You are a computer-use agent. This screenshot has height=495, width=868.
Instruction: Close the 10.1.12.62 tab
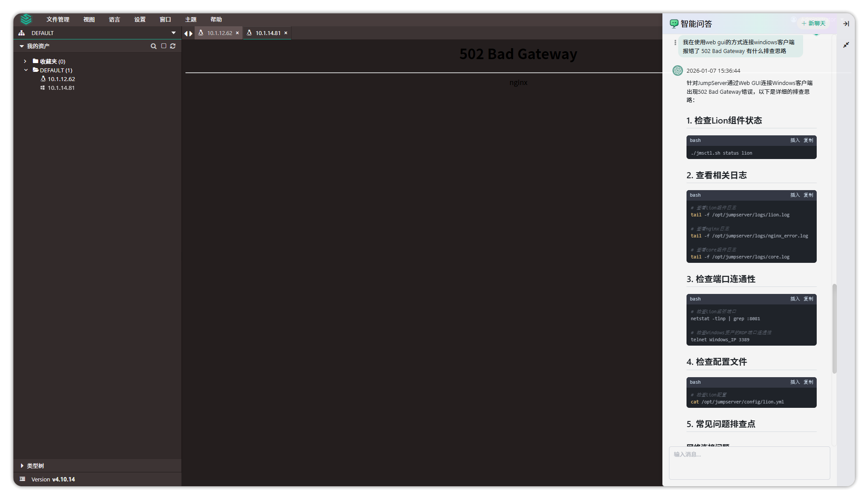pos(238,33)
